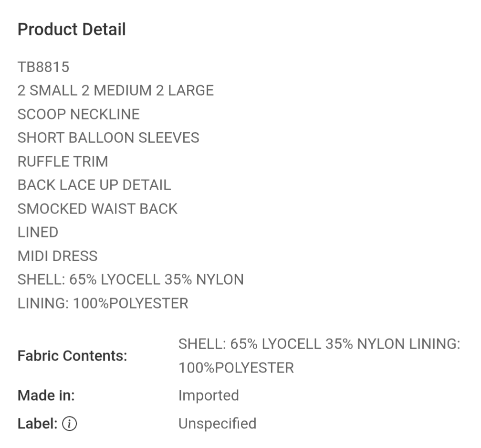481x448 pixels.
Task: Click the SCOOP NECKLINE line
Action: 79,114
